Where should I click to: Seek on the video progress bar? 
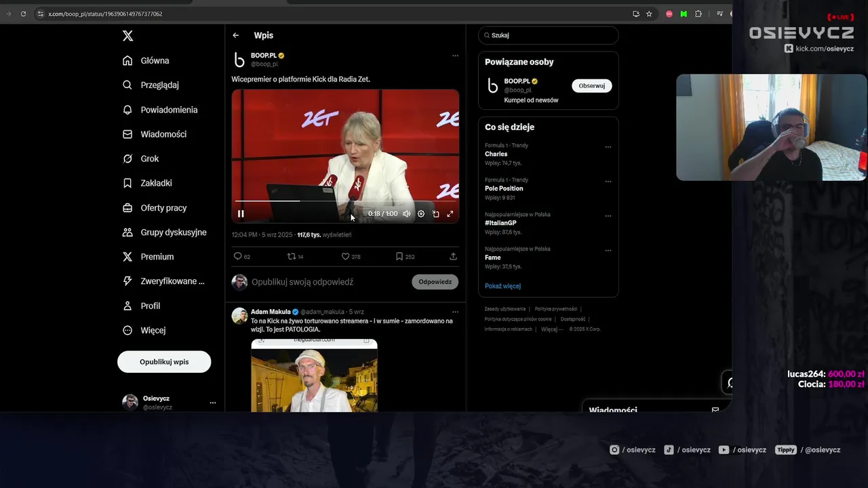pyautogui.click(x=345, y=201)
